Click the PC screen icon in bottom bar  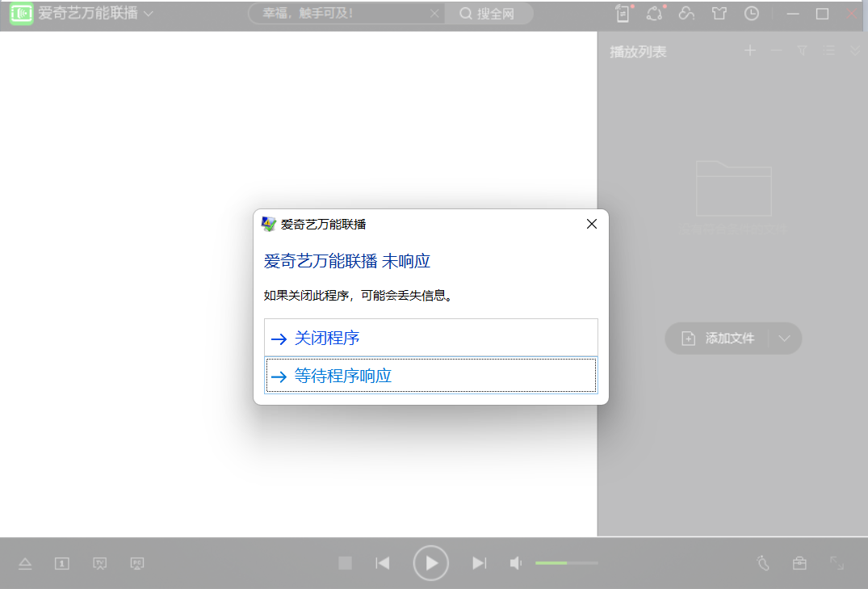pyautogui.click(x=137, y=563)
